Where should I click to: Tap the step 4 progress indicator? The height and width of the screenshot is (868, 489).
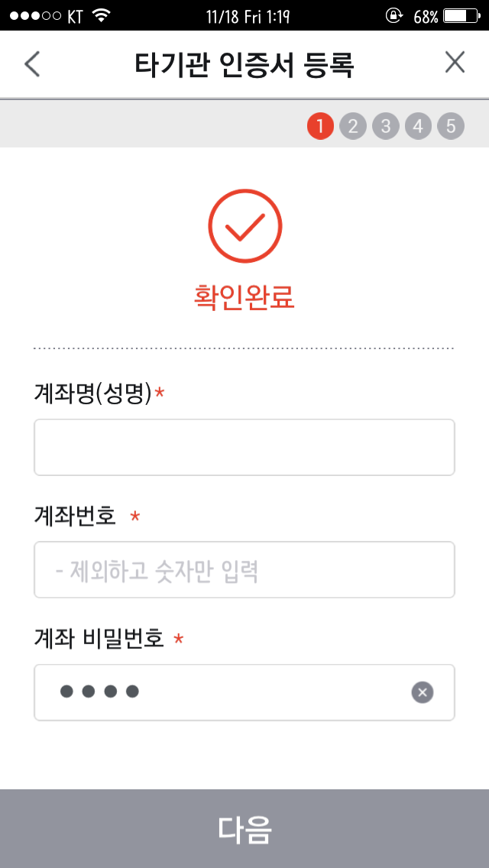418,126
